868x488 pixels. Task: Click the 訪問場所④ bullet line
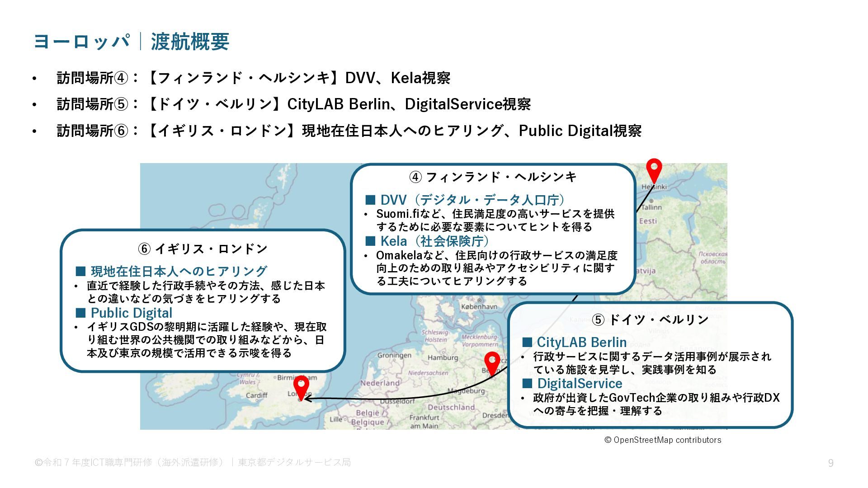[x=253, y=78]
